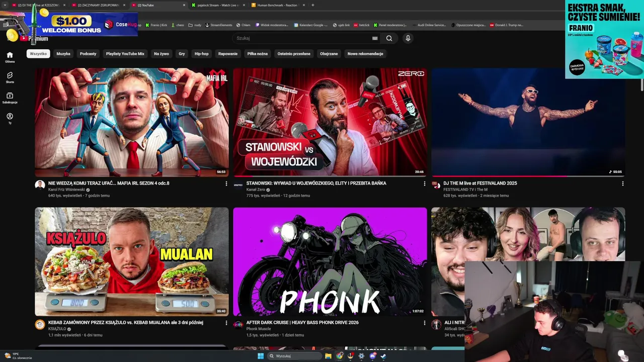Screen dimensions: 644x362
Task: Close the YouTube browser tab
Action: [x=184, y=5]
